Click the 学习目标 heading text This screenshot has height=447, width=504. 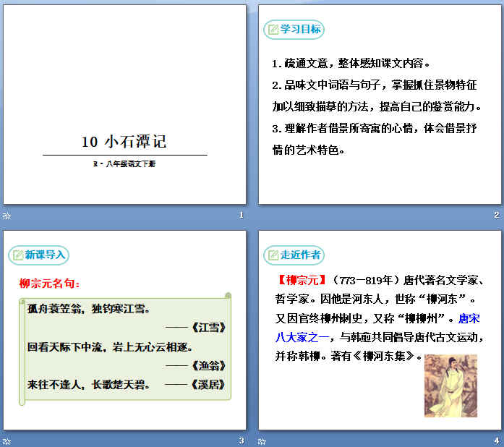[x=299, y=30]
